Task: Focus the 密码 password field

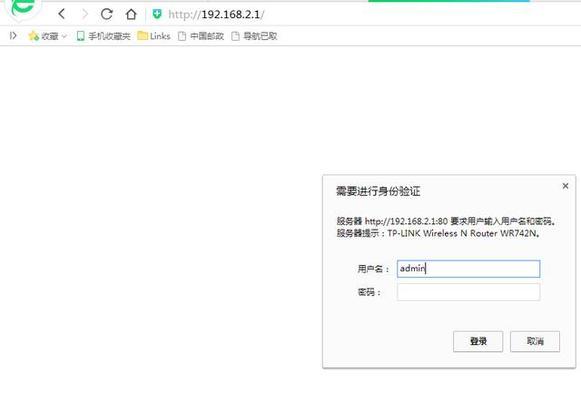Action: point(468,292)
